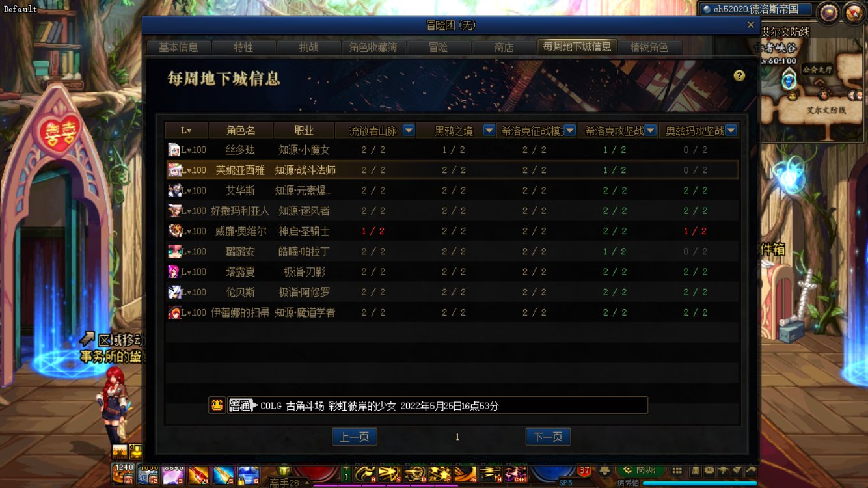Click the bell notification icon in bottom bar
Screen dimensions: 868x488
(604, 470)
